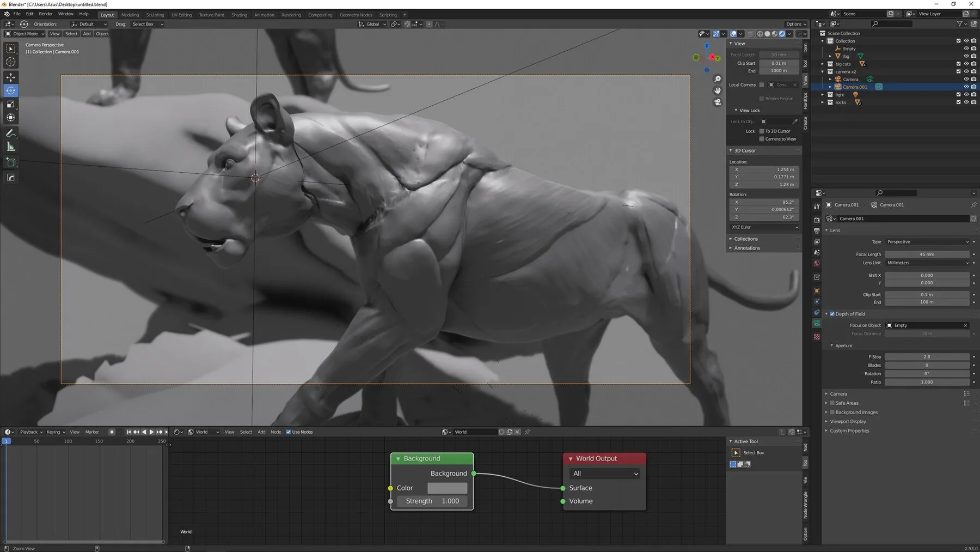Clear the Focus on Object Empty field
This screenshot has width=980, height=552.
click(x=965, y=325)
